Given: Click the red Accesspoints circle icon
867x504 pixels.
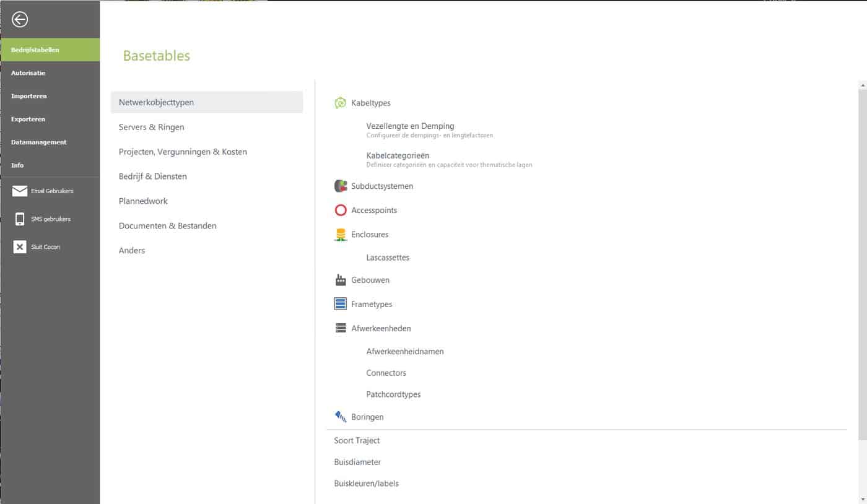Looking at the screenshot, I should click(x=340, y=211).
